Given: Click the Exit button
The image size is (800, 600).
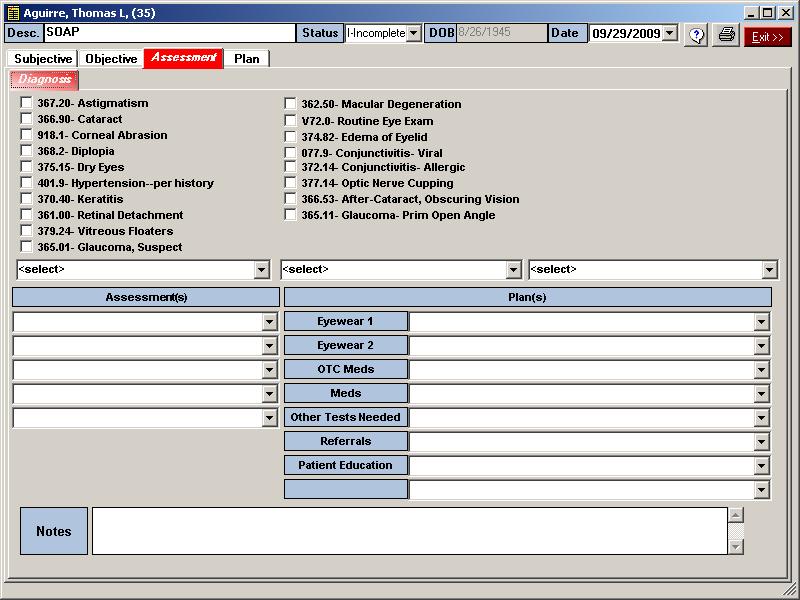Looking at the screenshot, I should tap(767, 36).
